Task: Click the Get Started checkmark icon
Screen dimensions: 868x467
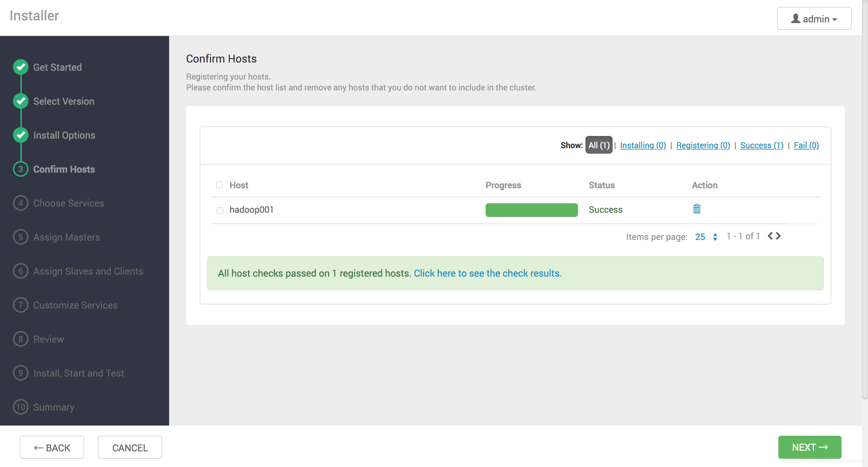Action: coord(21,67)
